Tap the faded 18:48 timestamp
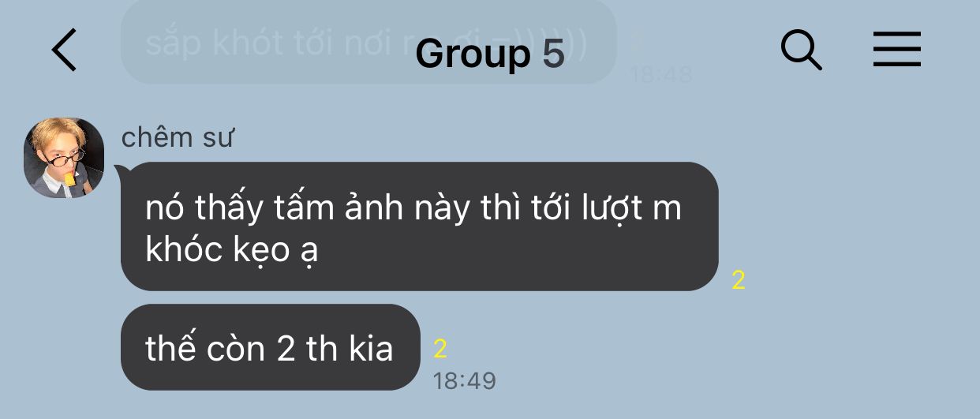The image size is (980, 419). coord(661,75)
